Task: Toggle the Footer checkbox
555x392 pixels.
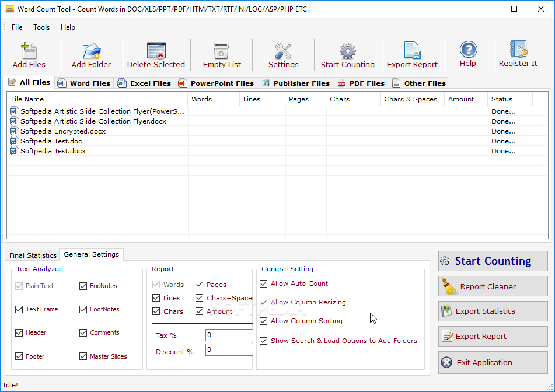Action: pos(19,356)
